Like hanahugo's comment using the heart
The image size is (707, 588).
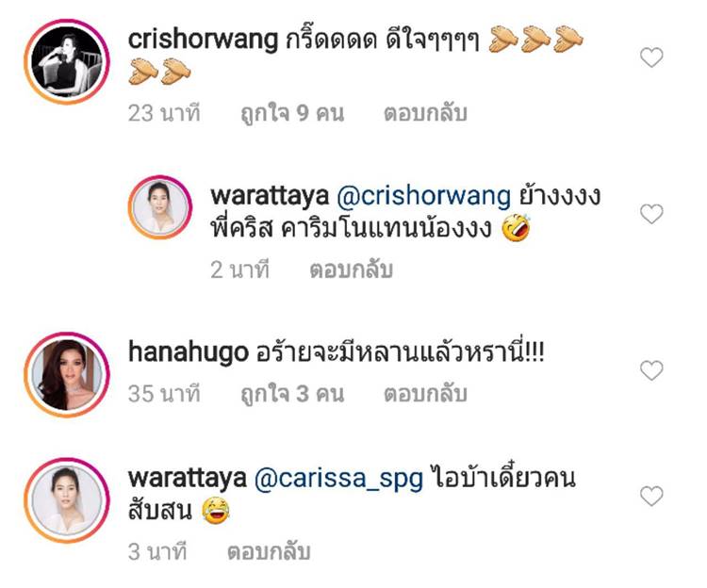[651, 370]
